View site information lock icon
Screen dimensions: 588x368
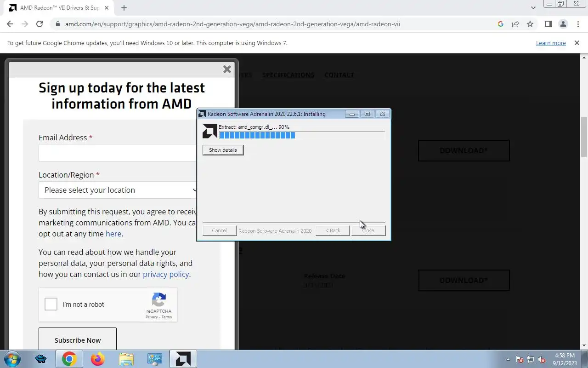click(x=57, y=24)
